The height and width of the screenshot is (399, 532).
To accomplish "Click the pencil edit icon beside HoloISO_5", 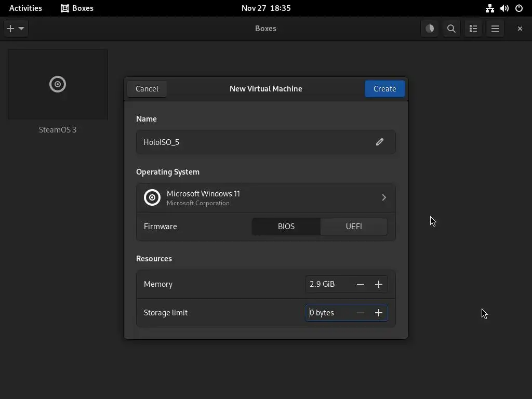I will [380, 142].
